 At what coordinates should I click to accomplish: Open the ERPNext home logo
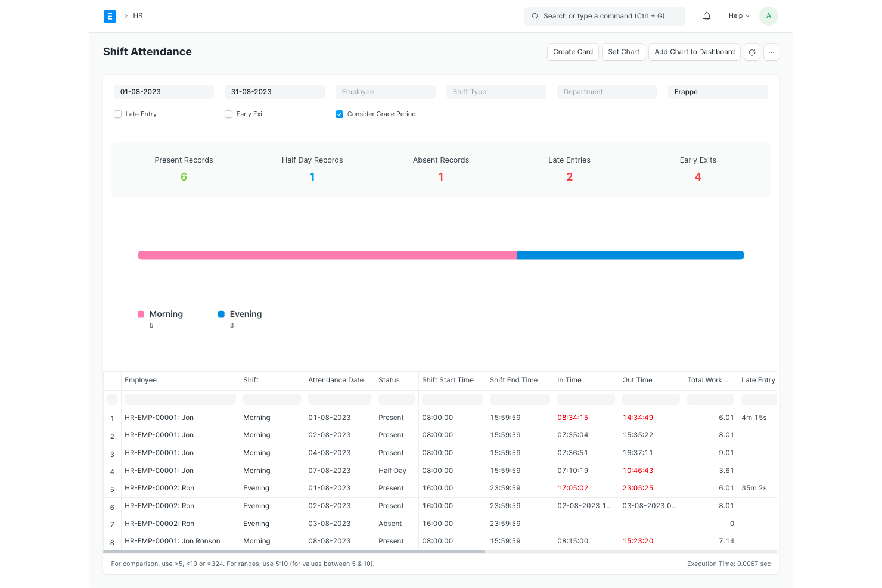click(x=110, y=16)
